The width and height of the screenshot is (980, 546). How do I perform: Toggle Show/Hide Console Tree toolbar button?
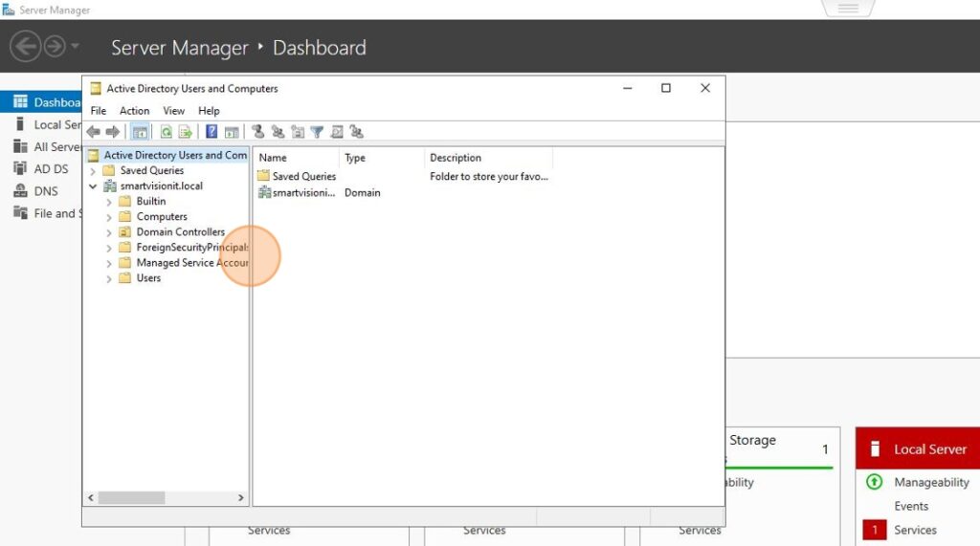[140, 132]
